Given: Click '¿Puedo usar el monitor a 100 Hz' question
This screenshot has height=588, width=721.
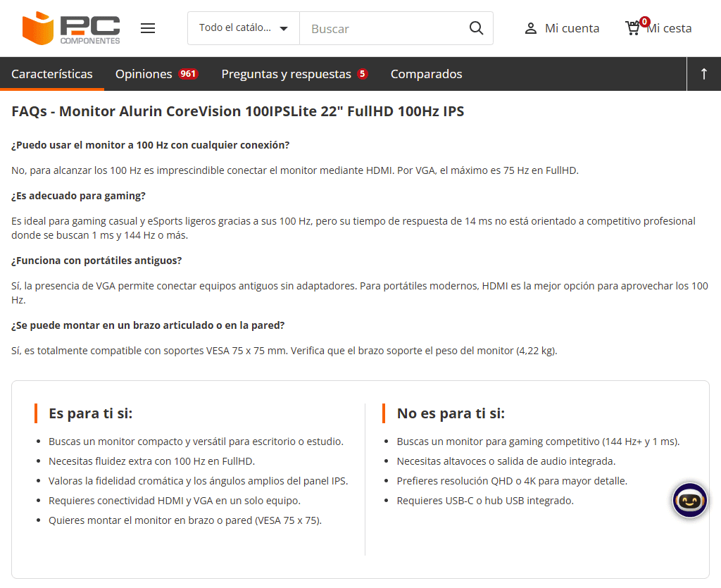Looking at the screenshot, I should pos(151,145).
